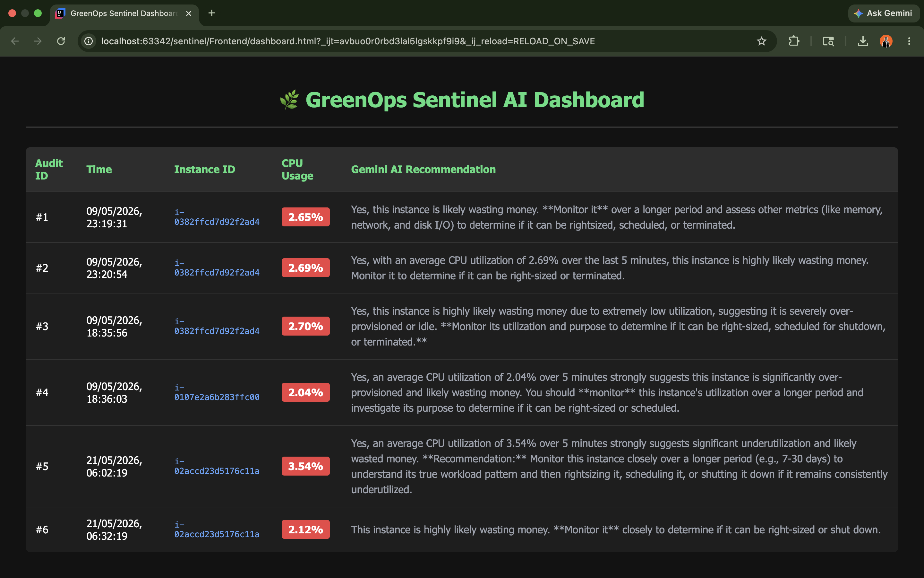
Task: Click the timestamp 09/05/2026, 23:20:54
Action: coord(114,268)
